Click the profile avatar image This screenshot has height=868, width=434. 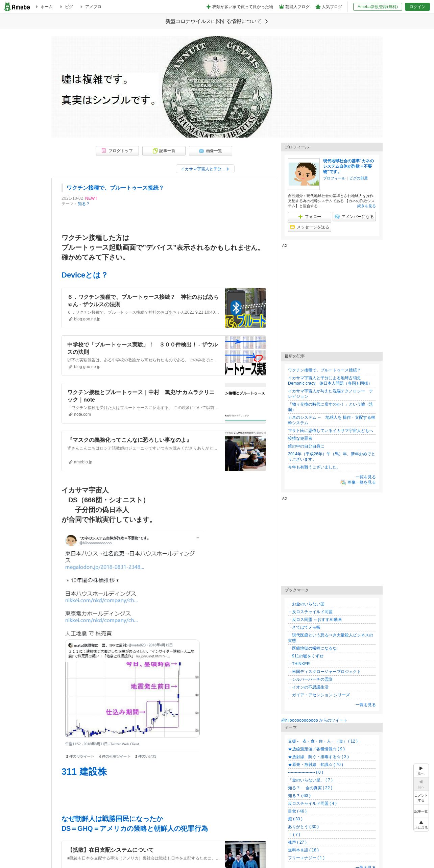304,174
